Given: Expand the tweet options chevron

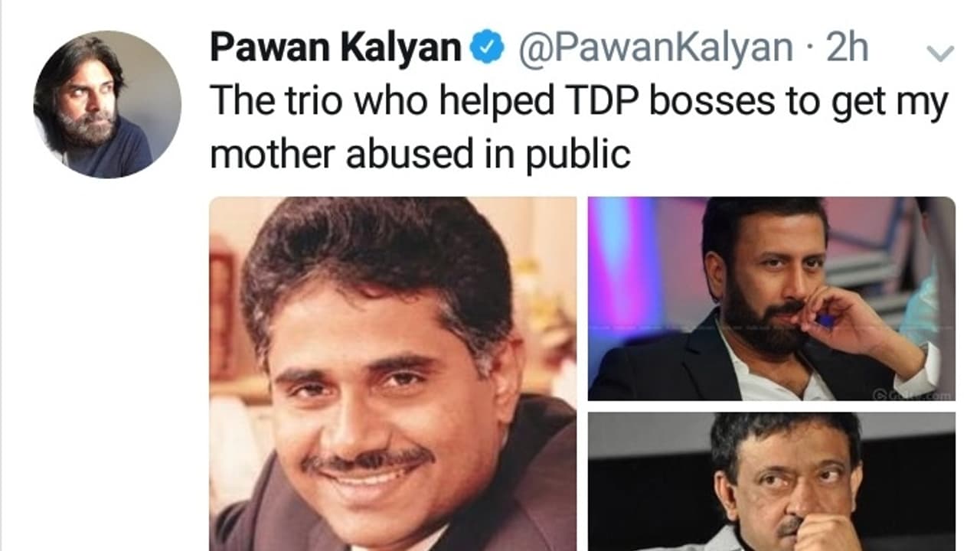Looking at the screenshot, I should [x=939, y=53].
